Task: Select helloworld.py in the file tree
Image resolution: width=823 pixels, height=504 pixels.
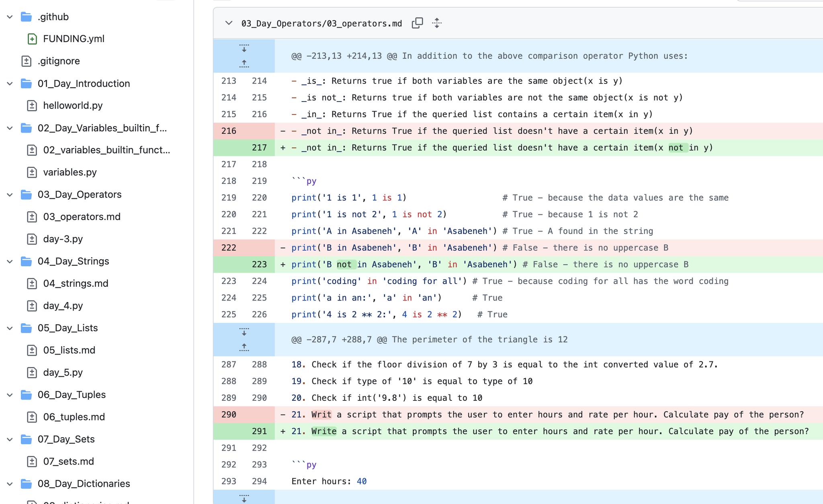Action: point(73,106)
